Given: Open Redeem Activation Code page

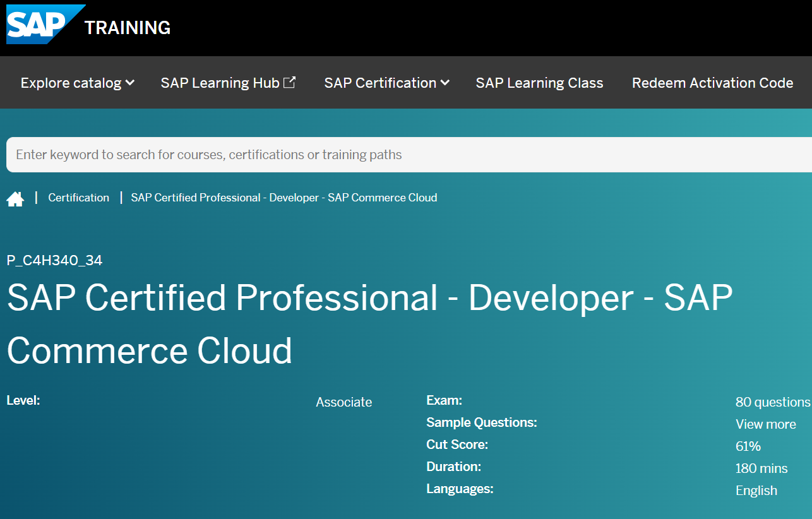Looking at the screenshot, I should coord(712,83).
